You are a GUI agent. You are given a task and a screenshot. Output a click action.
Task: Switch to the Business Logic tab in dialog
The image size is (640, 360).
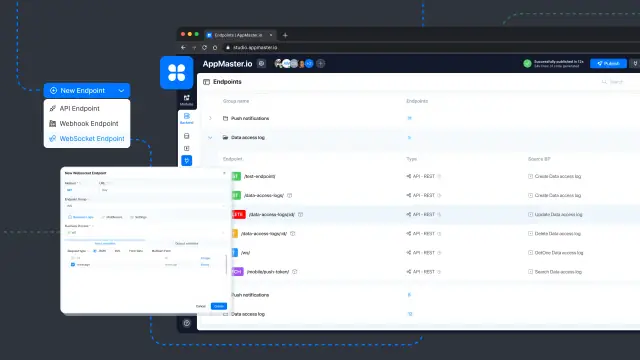(x=81, y=217)
